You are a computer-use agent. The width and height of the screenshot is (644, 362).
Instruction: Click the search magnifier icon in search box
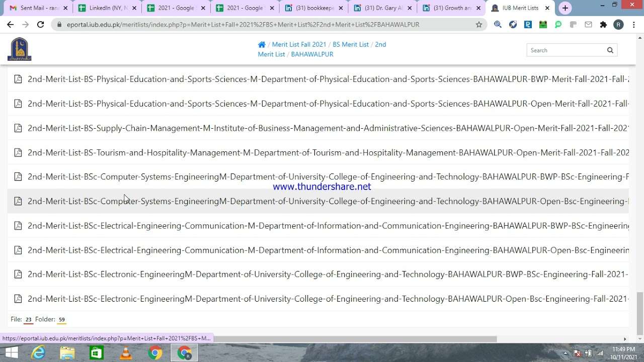[x=610, y=50]
